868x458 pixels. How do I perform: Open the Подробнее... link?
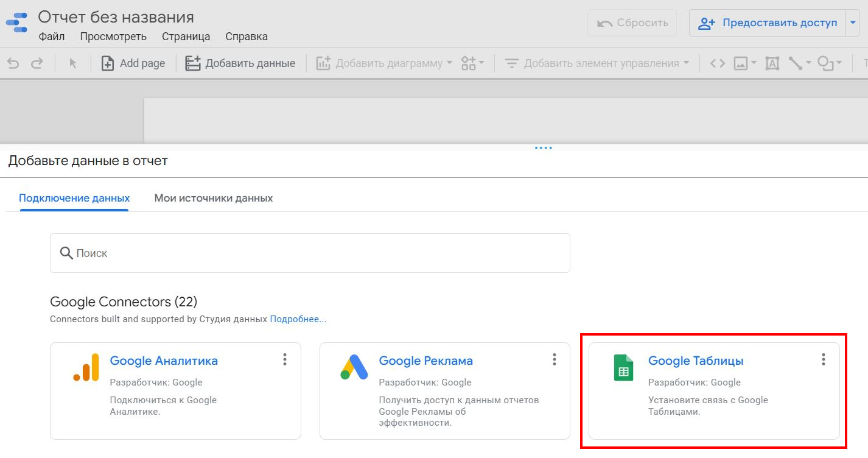pyautogui.click(x=298, y=319)
